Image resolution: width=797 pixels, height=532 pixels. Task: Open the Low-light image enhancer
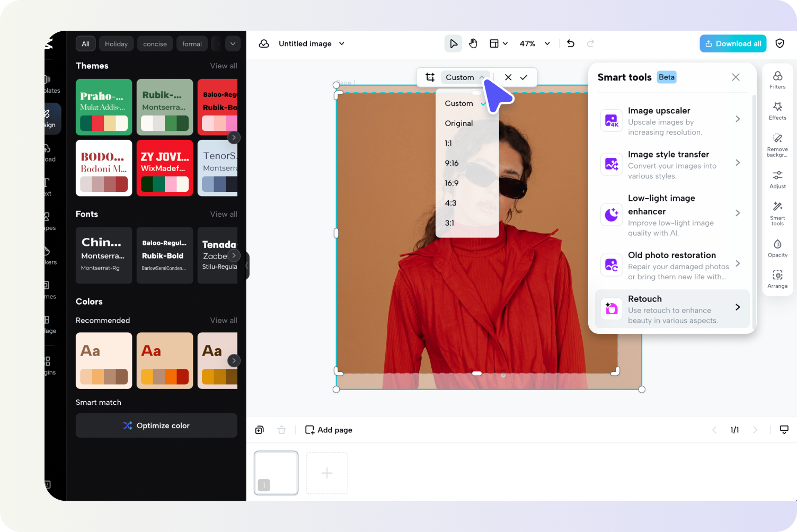pos(672,214)
